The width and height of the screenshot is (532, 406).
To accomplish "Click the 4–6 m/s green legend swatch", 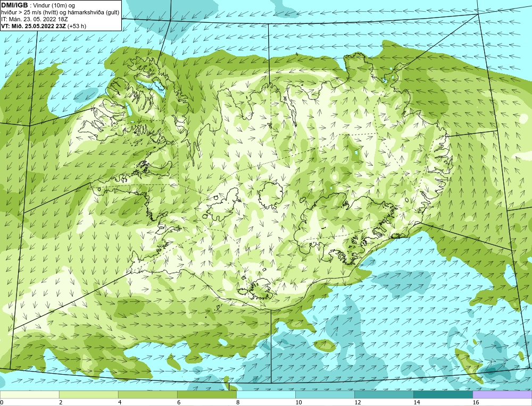I will 147,395.
